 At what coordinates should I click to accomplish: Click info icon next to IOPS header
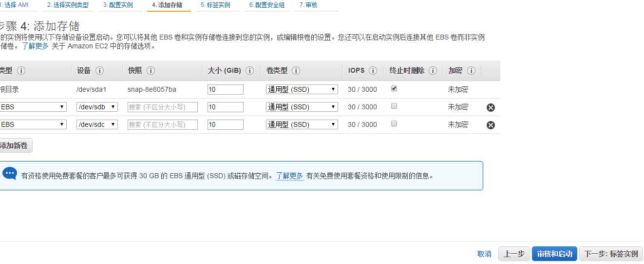tap(373, 71)
